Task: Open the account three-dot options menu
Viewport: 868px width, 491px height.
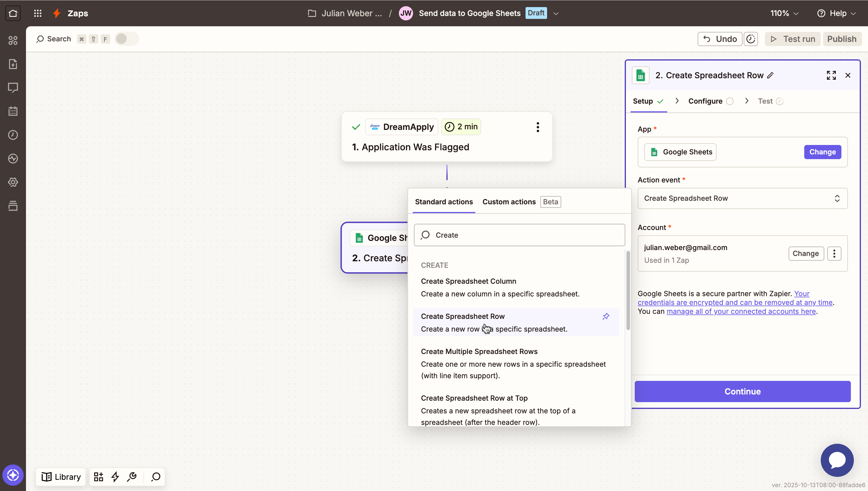Action: click(834, 254)
